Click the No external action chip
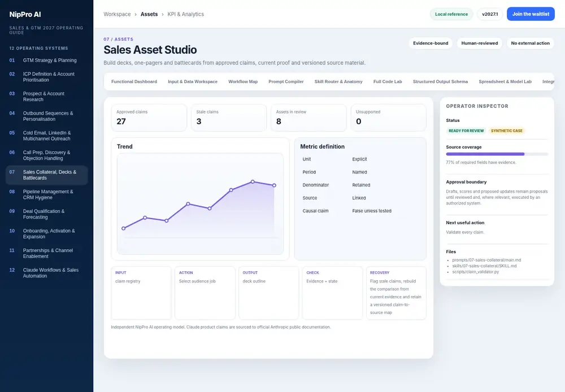Image resolution: width=565 pixels, height=392 pixels. (x=530, y=43)
